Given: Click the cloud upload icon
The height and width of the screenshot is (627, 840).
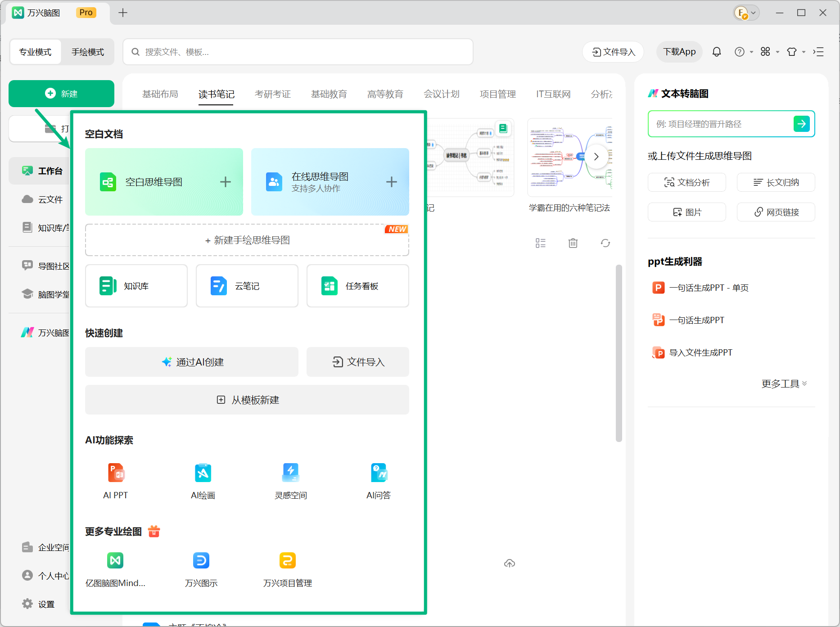Looking at the screenshot, I should (x=510, y=563).
